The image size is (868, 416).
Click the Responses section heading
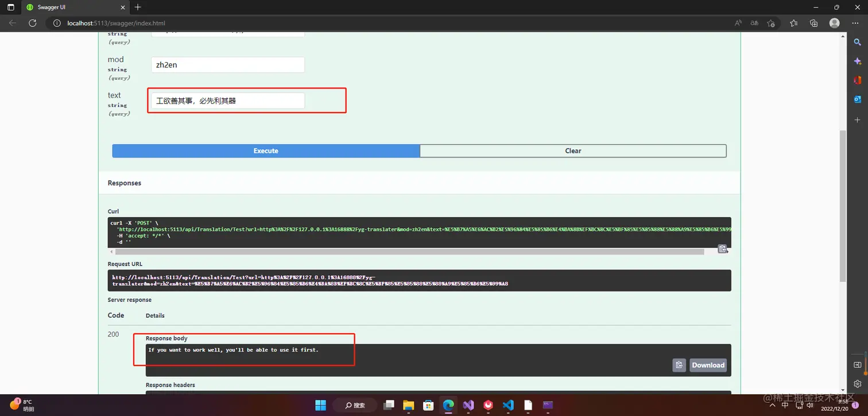coord(125,183)
